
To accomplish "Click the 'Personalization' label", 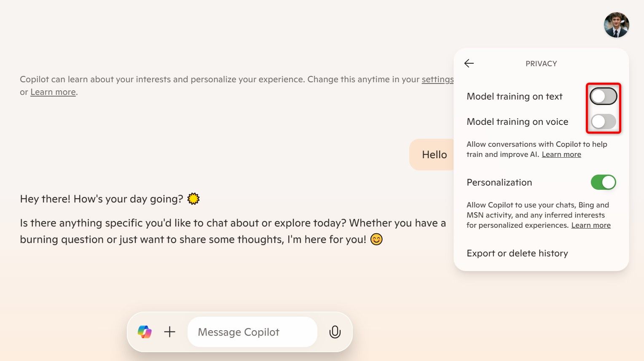I will click(x=499, y=183).
